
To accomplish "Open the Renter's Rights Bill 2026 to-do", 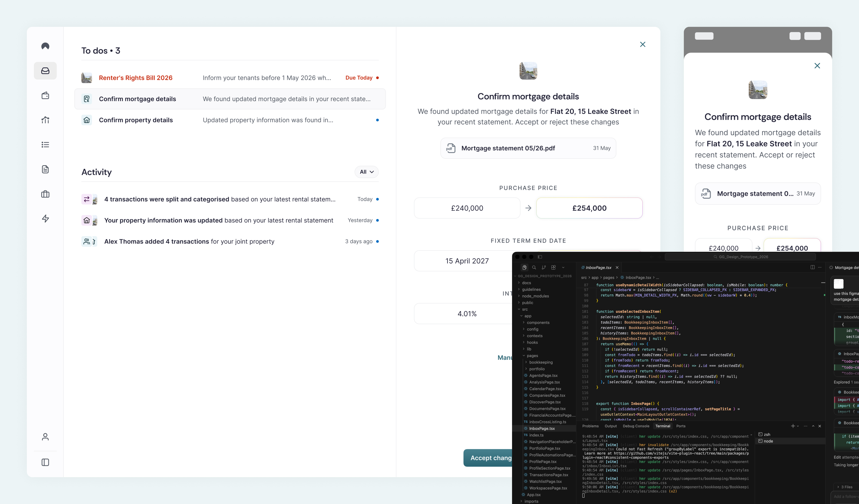I will 230,78.
